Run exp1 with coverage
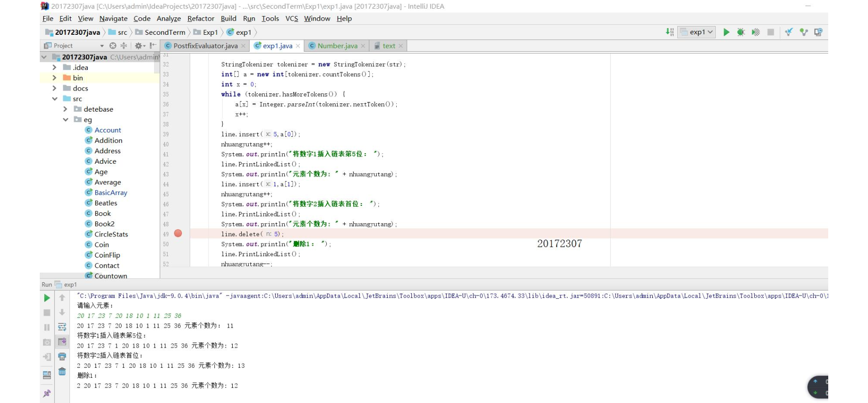Viewport: 868px width, 403px height. point(756,32)
